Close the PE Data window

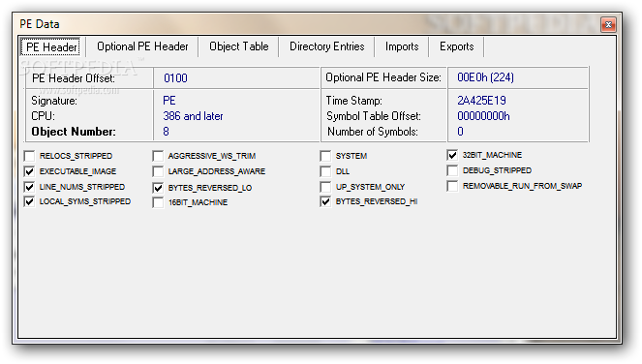[x=608, y=24]
